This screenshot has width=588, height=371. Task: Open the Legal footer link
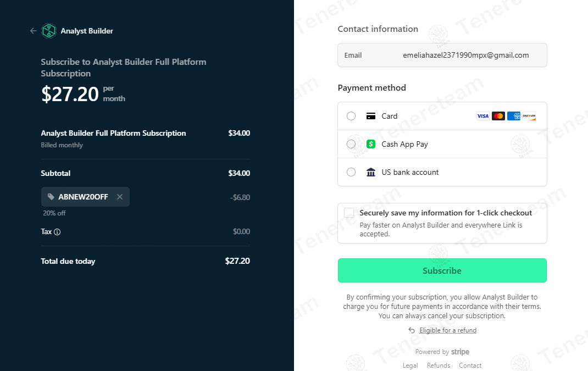[411, 366]
